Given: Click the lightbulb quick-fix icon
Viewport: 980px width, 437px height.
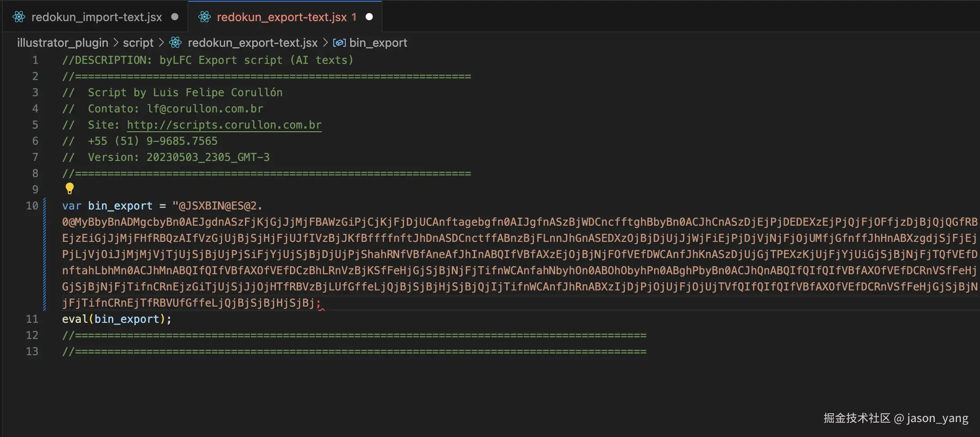Looking at the screenshot, I should (70, 188).
